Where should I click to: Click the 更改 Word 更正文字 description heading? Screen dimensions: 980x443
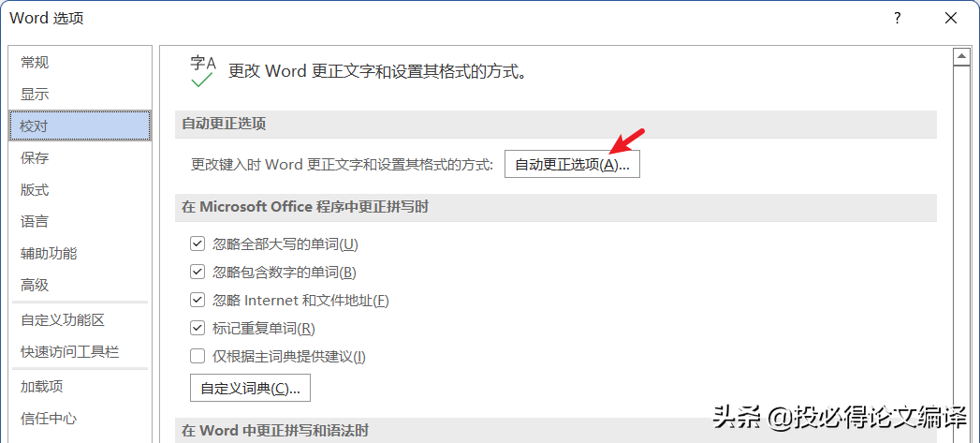377,71
